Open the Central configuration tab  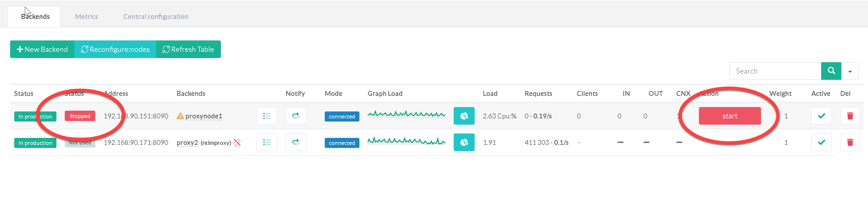[156, 17]
